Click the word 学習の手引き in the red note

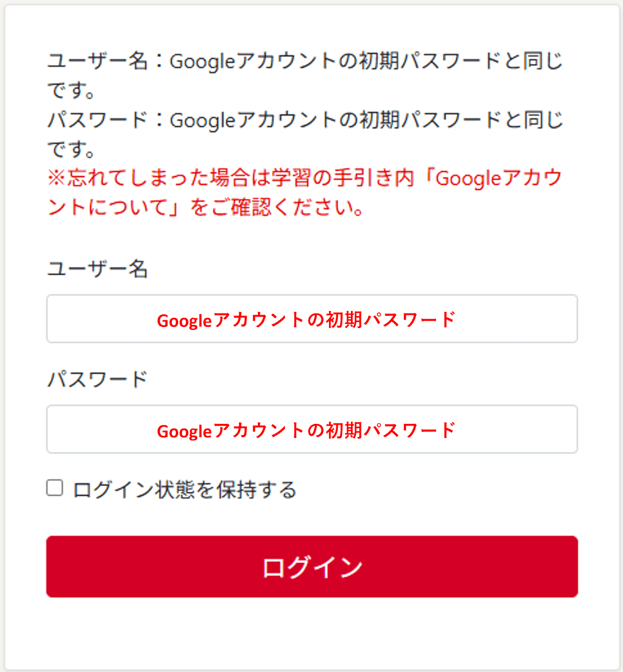(322, 178)
